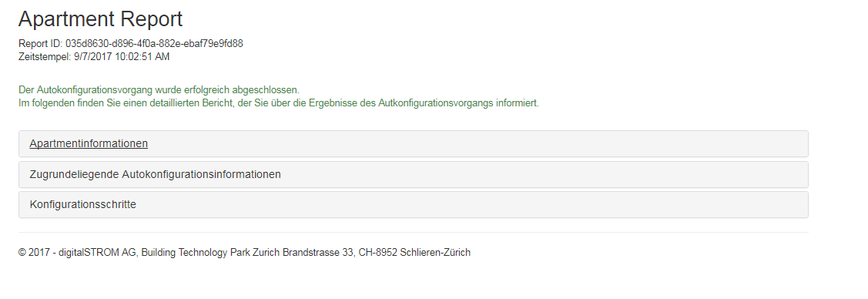Click 'Brandstrasse 33' in the footer address
The width and height of the screenshot is (868, 299).
318,253
